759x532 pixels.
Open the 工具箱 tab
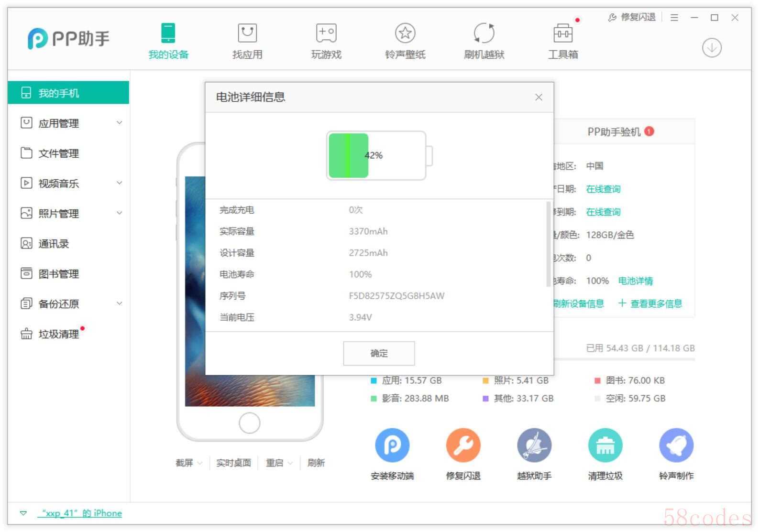pos(563,42)
